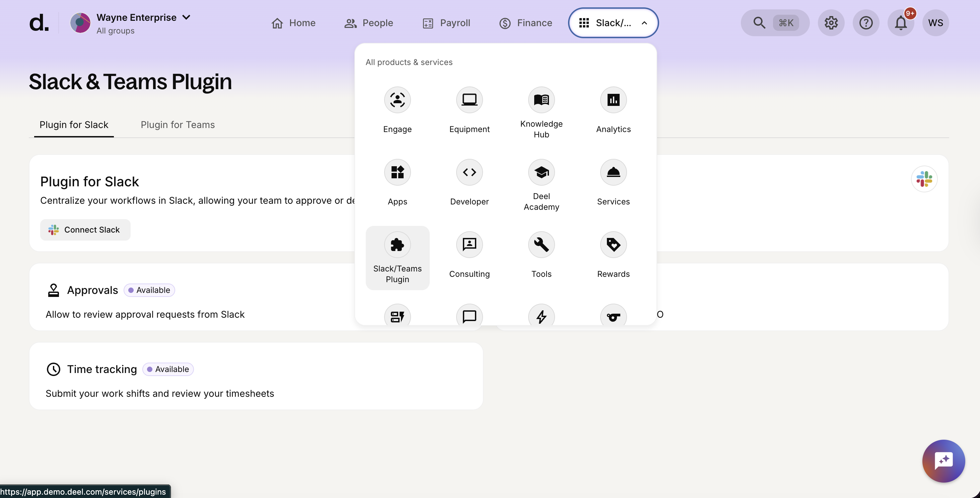
Task: Select the Plugin for Slack tab
Action: [x=74, y=125]
